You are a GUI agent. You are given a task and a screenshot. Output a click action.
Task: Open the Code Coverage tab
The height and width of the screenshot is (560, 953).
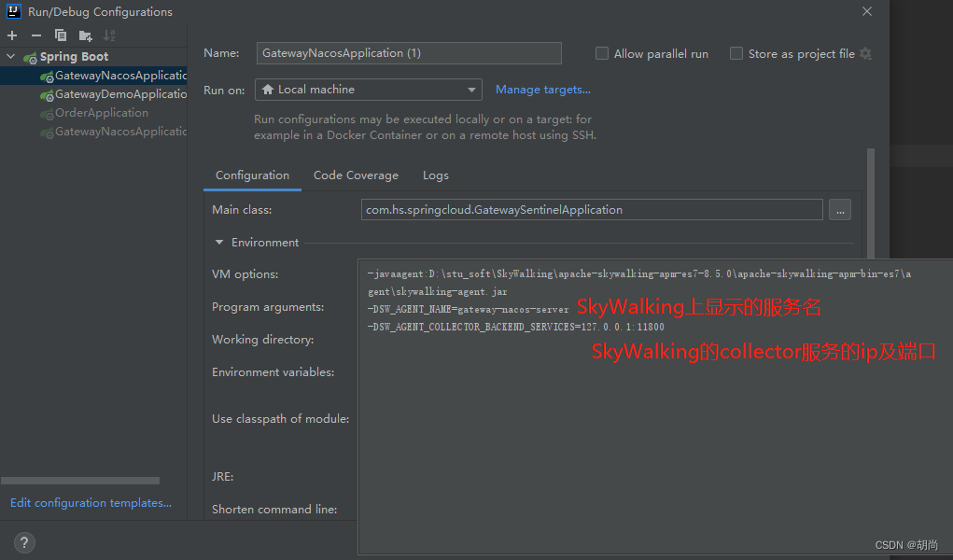[x=357, y=175]
